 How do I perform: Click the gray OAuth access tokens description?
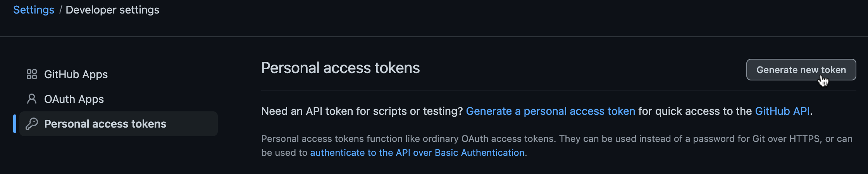556,146
